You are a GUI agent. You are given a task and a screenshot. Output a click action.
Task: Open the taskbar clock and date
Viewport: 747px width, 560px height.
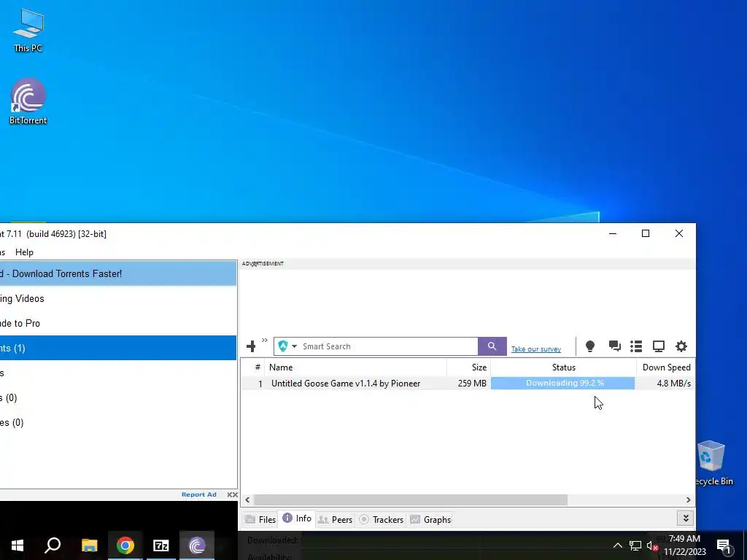[x=684, y=545]
